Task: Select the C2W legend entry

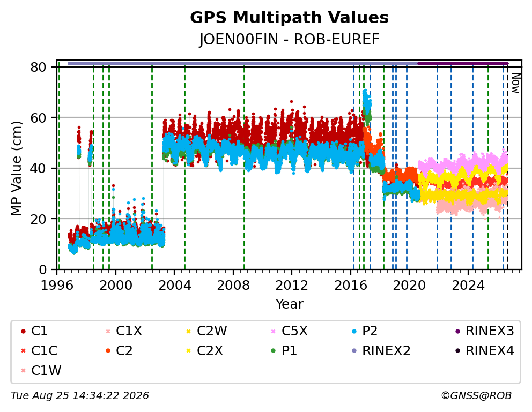Action: pyautogui.click(x=208, y=331)
